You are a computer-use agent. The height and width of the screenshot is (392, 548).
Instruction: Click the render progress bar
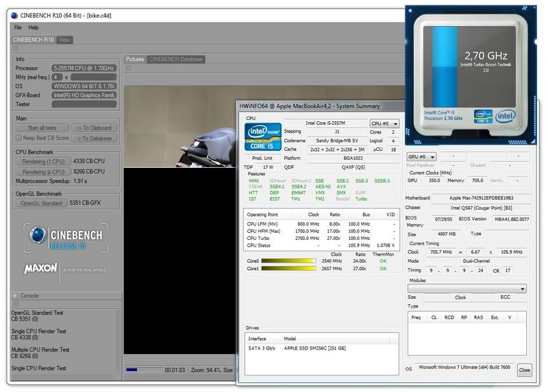click(144, 369)
